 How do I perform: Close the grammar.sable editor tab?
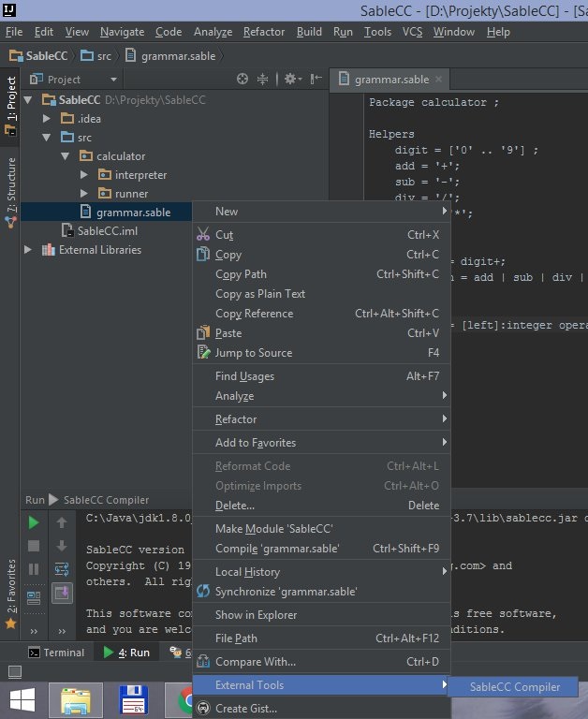tap(438, 80)
